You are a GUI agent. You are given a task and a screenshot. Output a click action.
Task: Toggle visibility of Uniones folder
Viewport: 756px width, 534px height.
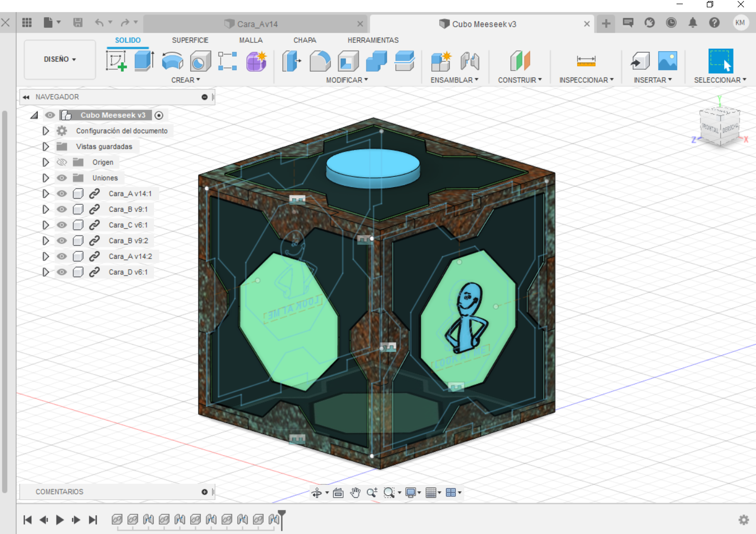click(62, 178)
